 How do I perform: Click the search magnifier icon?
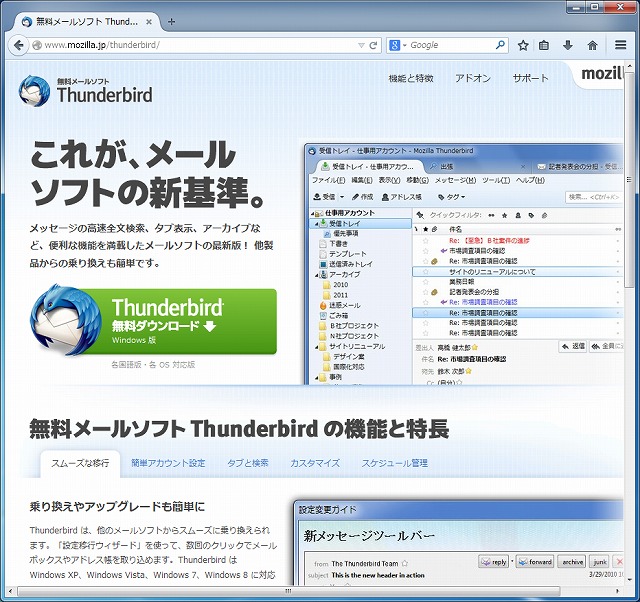pos(500,45)
